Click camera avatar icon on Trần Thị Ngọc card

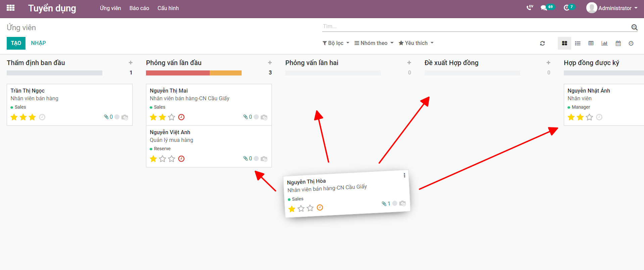[125, 117]
